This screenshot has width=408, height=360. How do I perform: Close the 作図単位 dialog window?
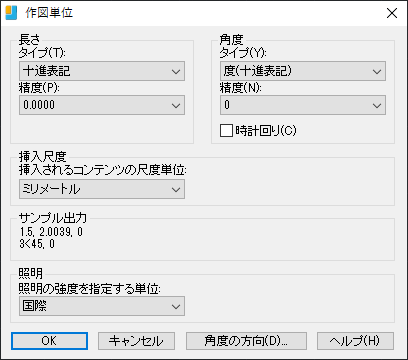coord(392,13)
